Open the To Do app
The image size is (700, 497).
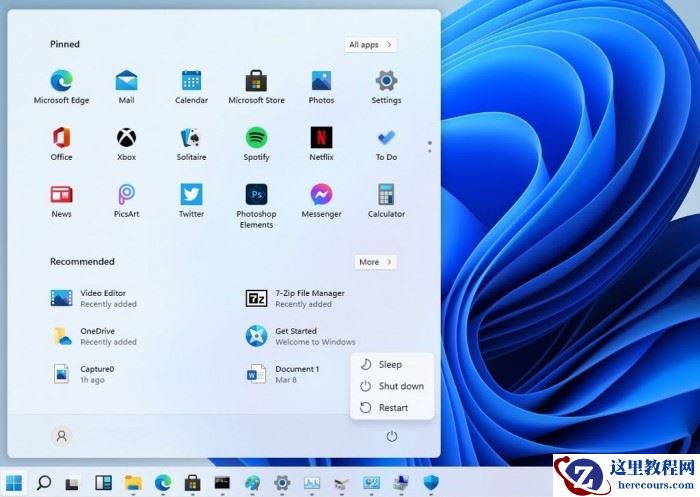coord(386,144)
